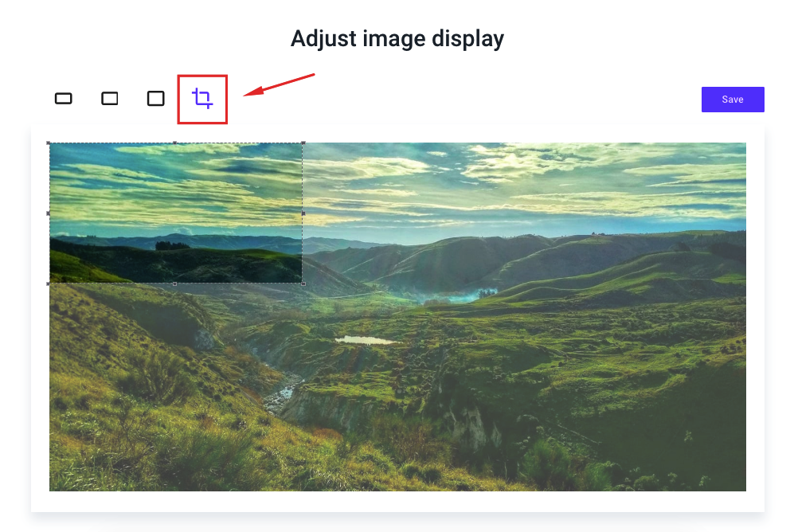The height and width of the screenshot is (532, 794).
Task: Save the adjusted image display
Action: [732, 100]
